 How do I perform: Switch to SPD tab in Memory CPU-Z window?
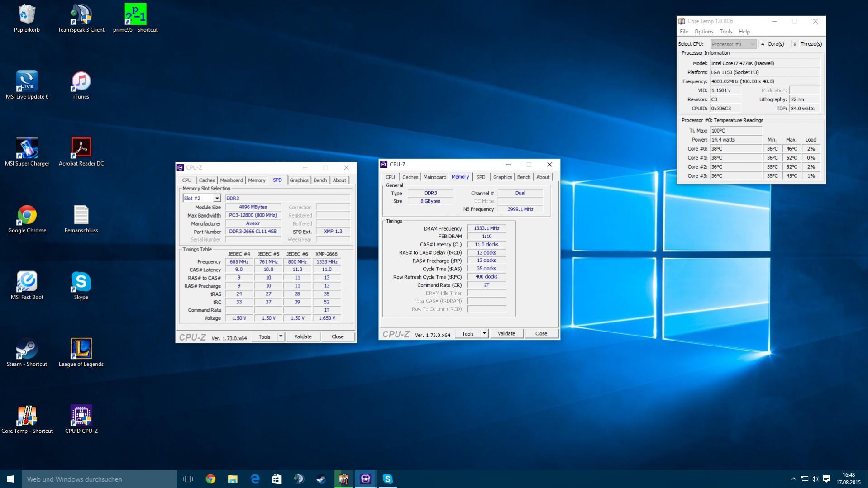[481, 177]
